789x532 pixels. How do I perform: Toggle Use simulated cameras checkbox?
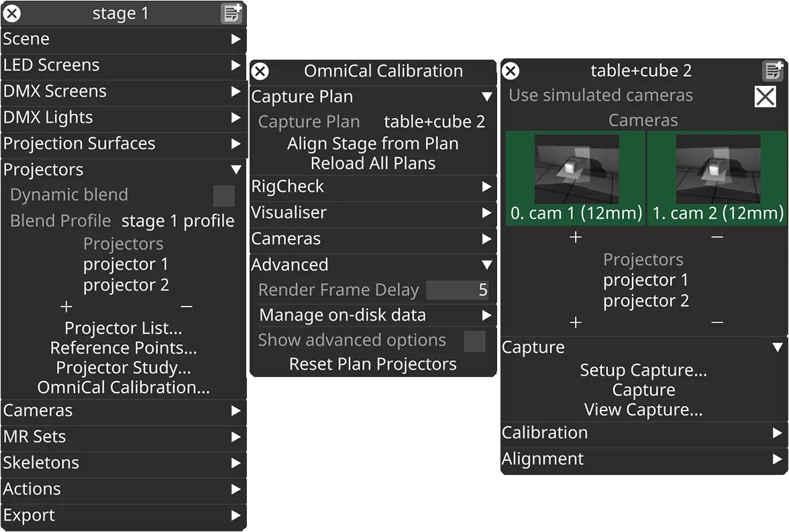(x=765, y=97)
